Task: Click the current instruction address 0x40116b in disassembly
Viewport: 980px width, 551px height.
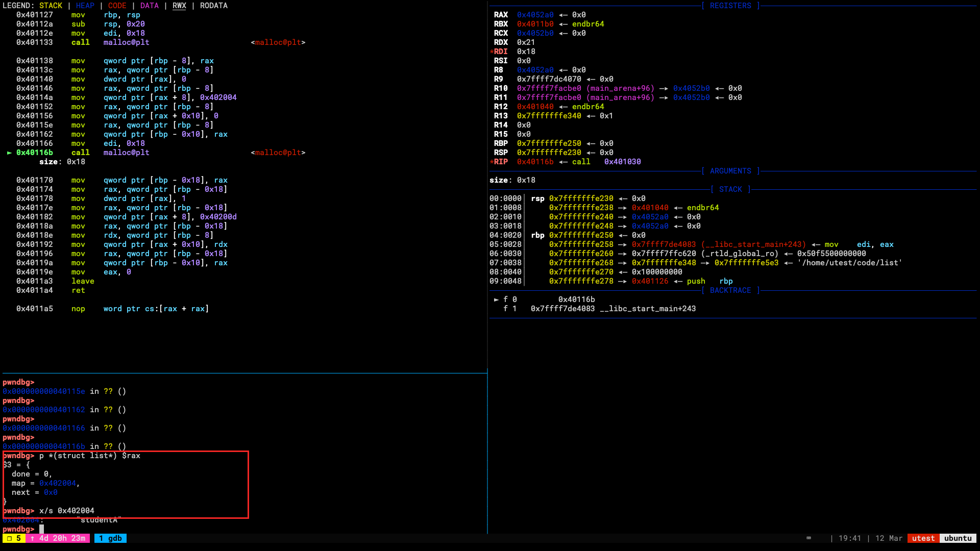Action: [35, 153]
